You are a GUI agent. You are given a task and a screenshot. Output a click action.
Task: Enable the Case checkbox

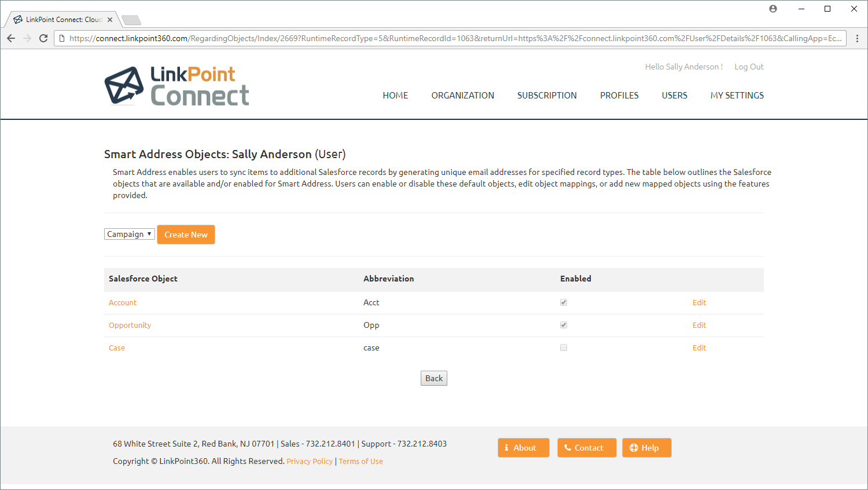click(564, 348)
